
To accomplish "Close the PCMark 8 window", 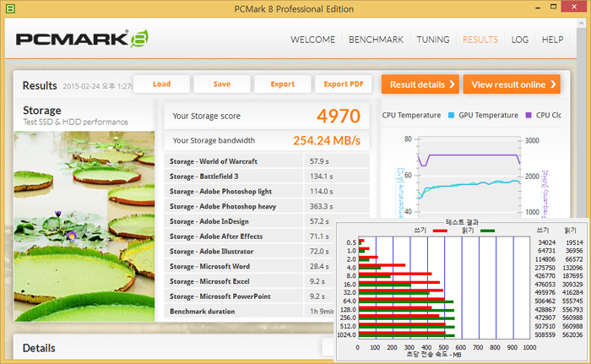I will tap(574, 7).
